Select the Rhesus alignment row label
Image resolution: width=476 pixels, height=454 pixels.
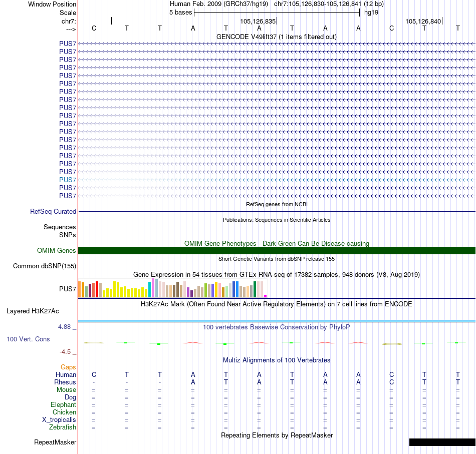point(65,382)
